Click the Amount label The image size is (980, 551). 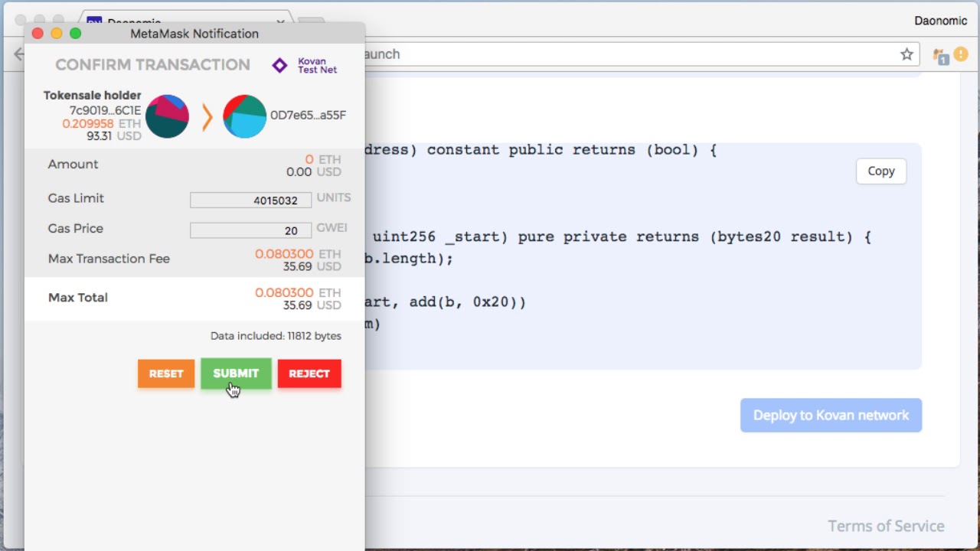73,164
